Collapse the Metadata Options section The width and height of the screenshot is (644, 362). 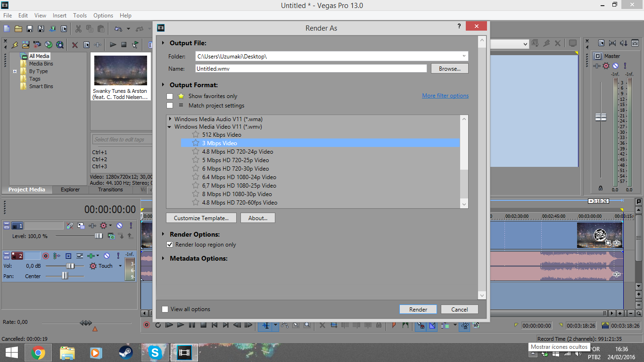point(164,258)
